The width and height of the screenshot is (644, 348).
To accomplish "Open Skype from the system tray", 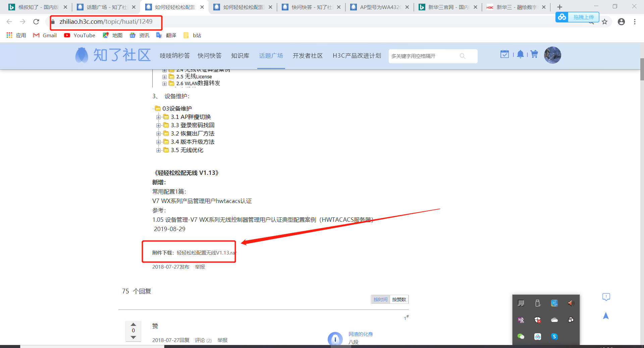I will click(x=554, y=337).
